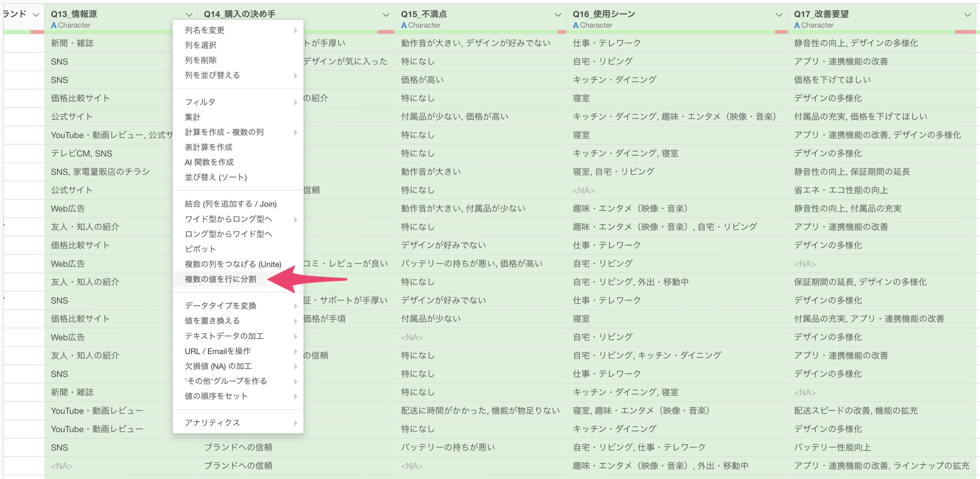Select 表計算を作成 menu entry
Viewport: 980px width, 479px height.
point(238,147)
